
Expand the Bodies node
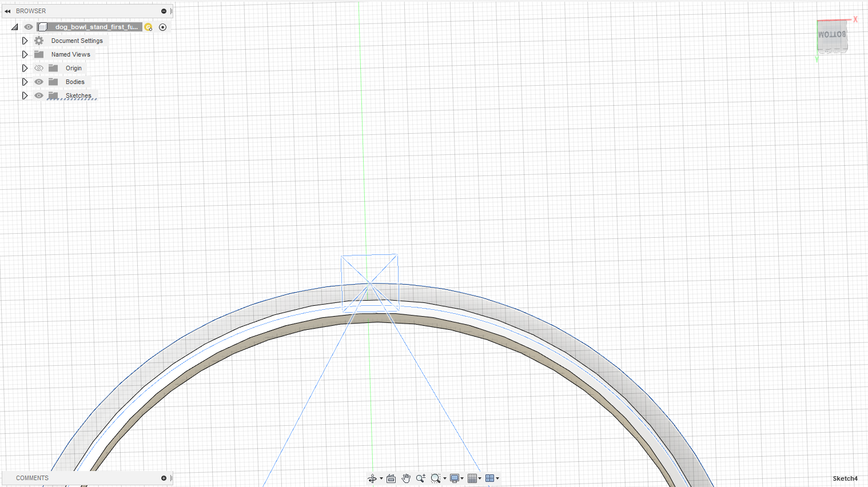[25, 82]
